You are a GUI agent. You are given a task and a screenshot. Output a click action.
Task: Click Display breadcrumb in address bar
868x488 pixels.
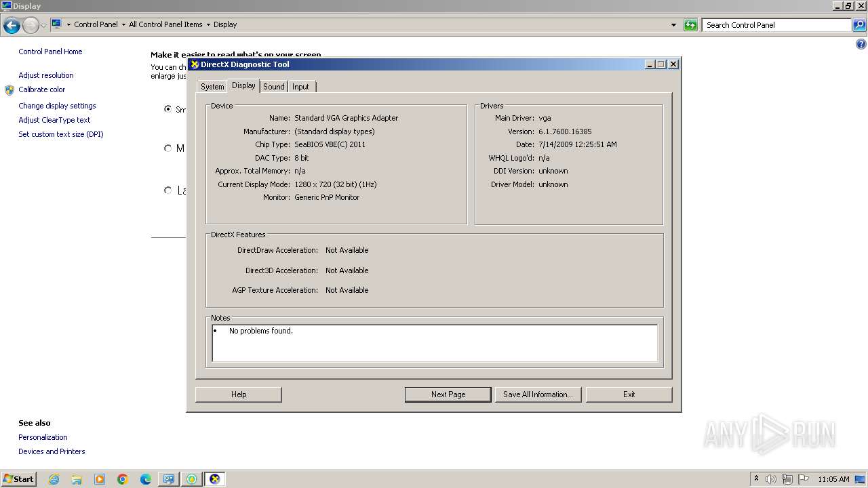pyautogui.click(x=225, y=24)
